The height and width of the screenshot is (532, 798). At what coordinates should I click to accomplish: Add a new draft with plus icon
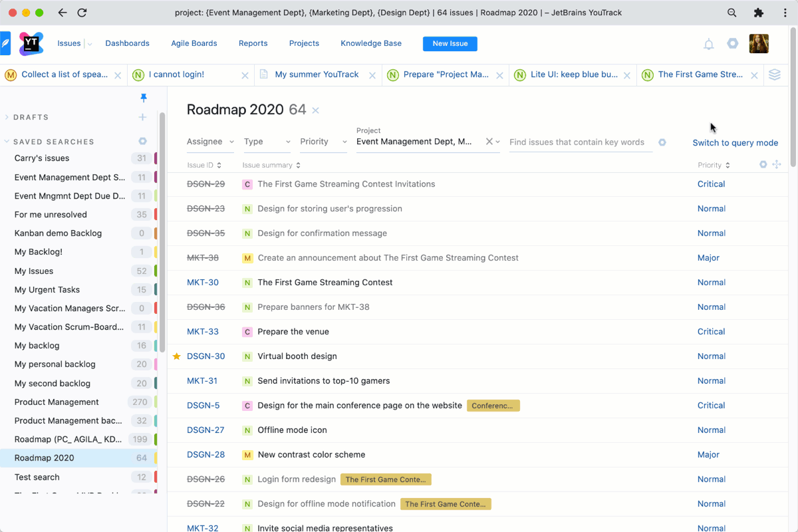[142, 117]
